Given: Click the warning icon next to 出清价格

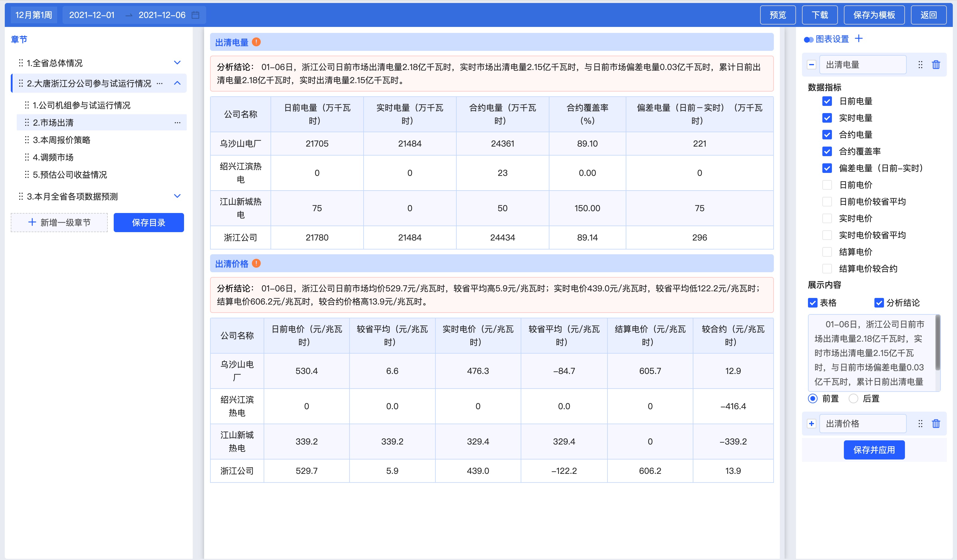Looking at the screenshot, I should click(x=256, y=264).
